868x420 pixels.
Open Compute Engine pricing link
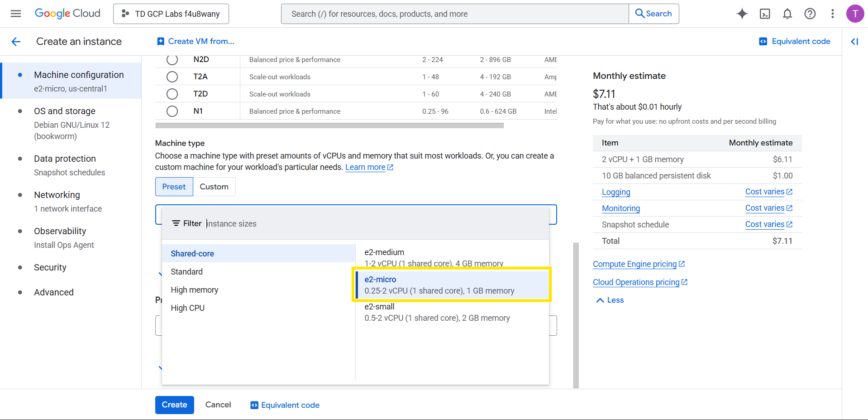point(635,264)
